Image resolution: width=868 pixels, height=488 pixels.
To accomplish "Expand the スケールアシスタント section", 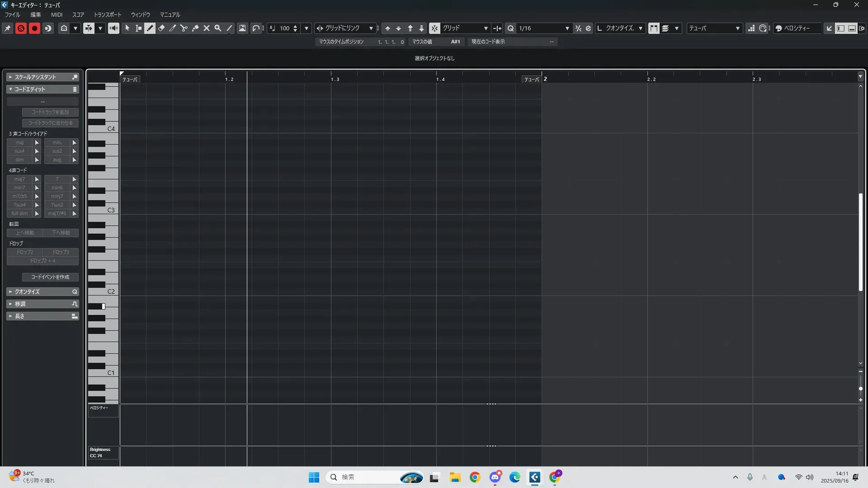I will click(x=35, y=77).
